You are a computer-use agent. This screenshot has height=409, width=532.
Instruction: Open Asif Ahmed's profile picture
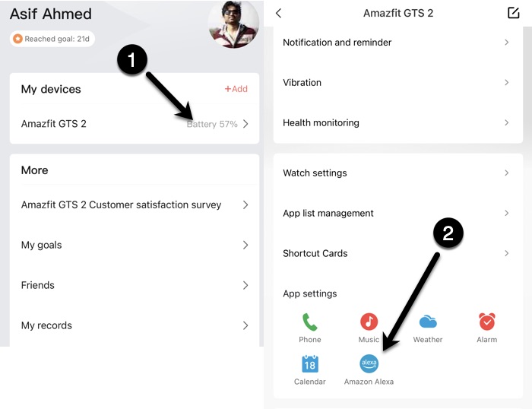(x=233, y=24)
